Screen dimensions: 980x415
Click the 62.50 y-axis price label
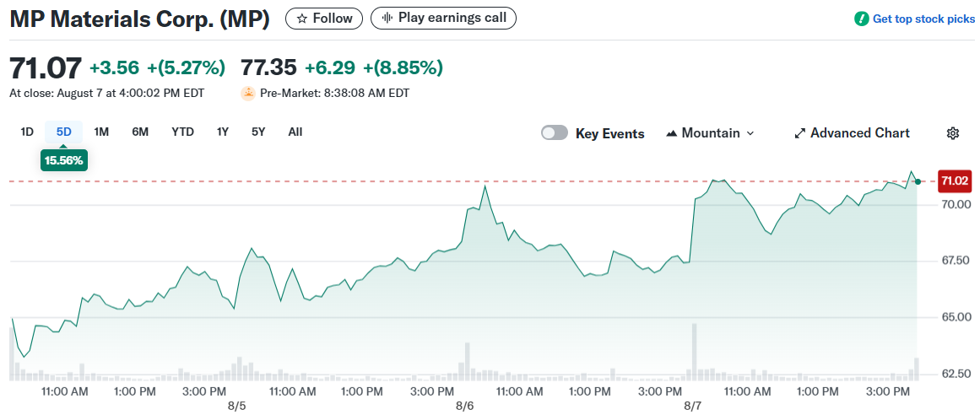(955, 374)
